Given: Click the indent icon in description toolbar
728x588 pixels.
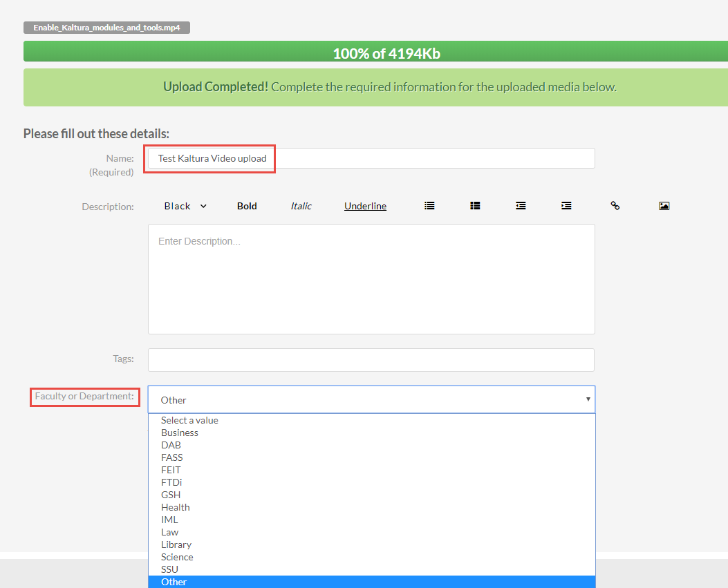Looking at the screenshot, I should click(566, 206).
